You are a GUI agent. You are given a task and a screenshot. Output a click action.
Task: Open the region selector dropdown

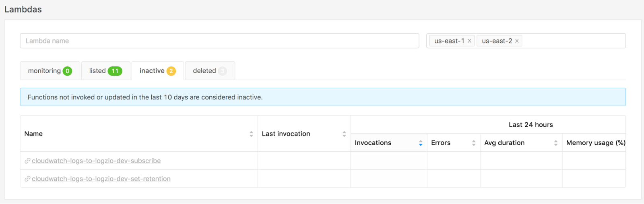tap(574, 41)
